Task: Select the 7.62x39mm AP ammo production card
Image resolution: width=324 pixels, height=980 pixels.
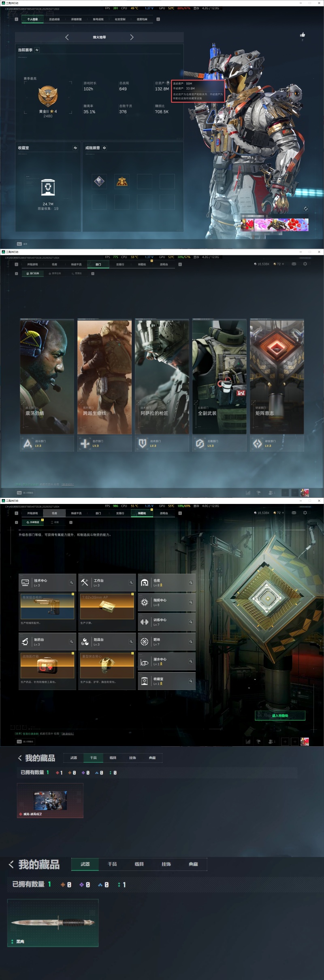Action: (x=107, y=606)
